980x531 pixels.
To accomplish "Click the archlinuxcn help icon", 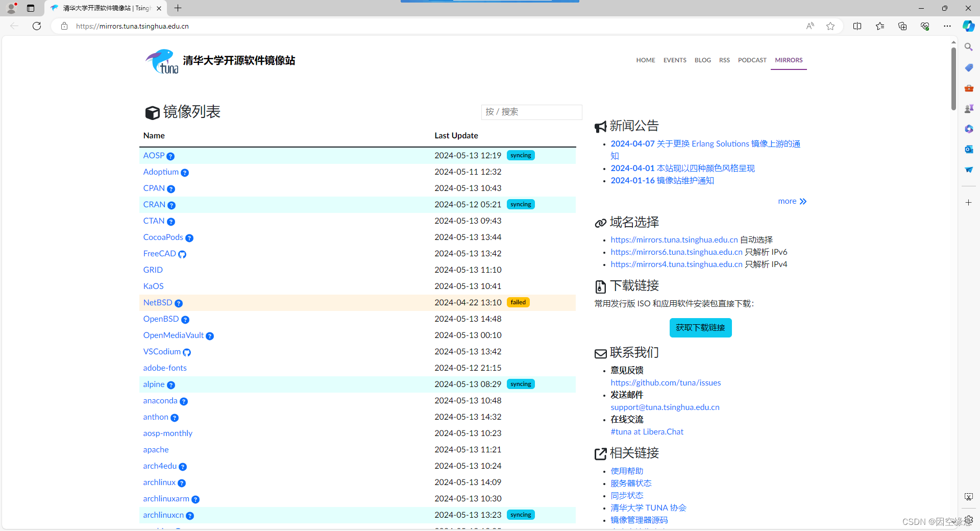I will point(190,516).
